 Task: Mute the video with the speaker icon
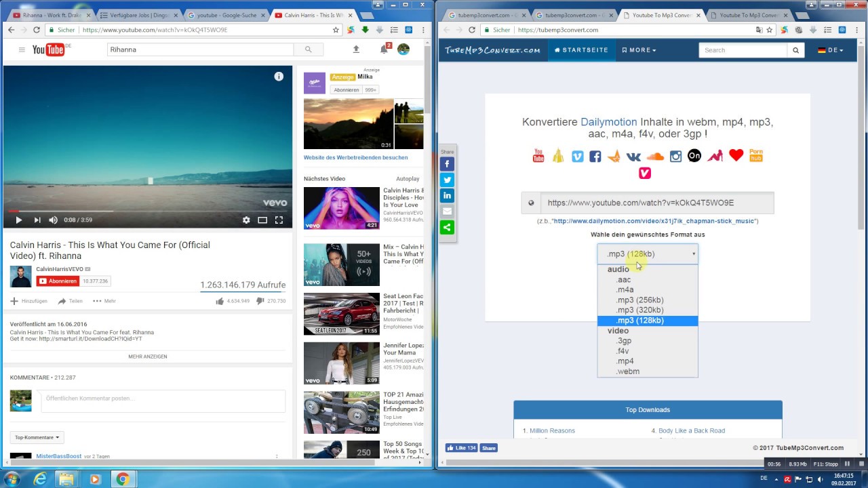pos(54,220)
